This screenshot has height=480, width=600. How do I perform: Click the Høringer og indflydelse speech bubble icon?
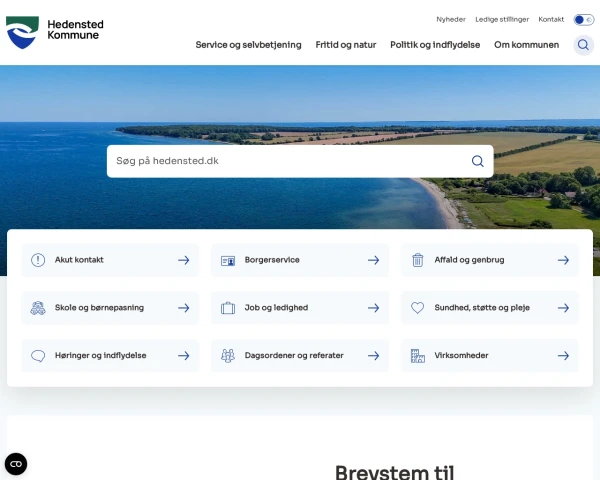(38, 355)
